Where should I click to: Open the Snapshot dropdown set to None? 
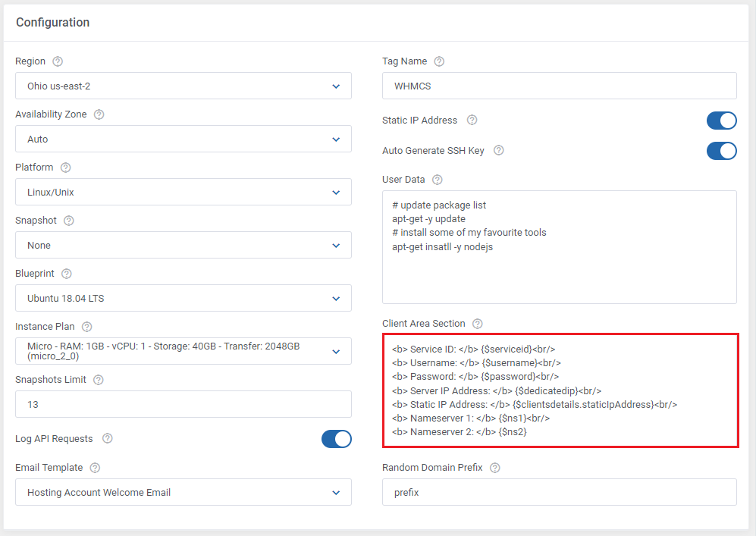tap(184, 245)
